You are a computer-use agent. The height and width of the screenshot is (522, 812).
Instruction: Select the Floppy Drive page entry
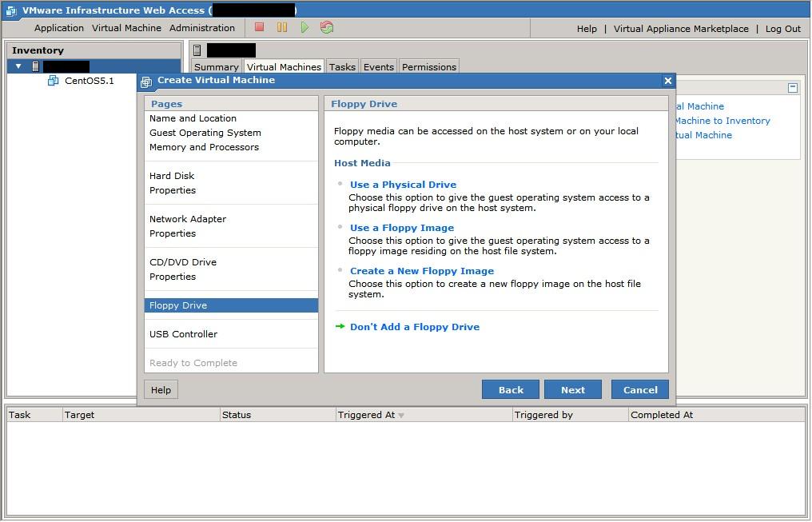(231, 305)
